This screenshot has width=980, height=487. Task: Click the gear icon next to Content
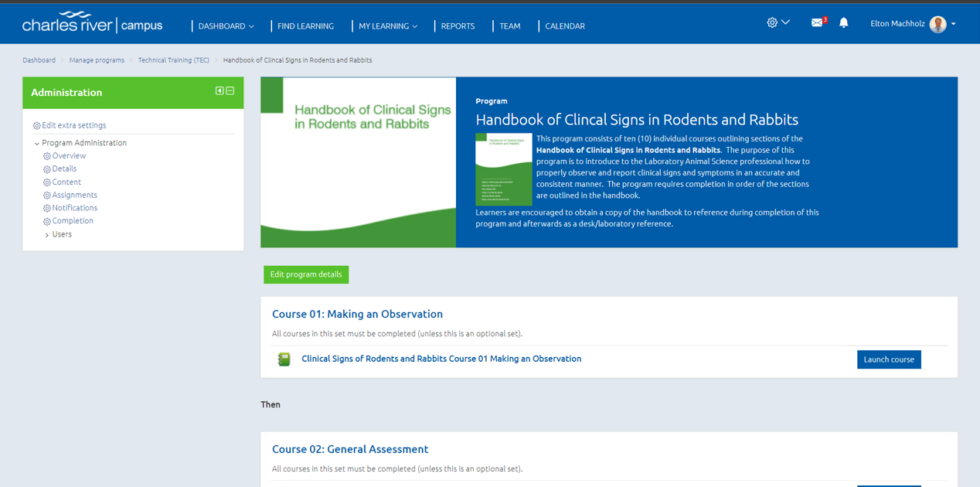[x=47, y=182]
